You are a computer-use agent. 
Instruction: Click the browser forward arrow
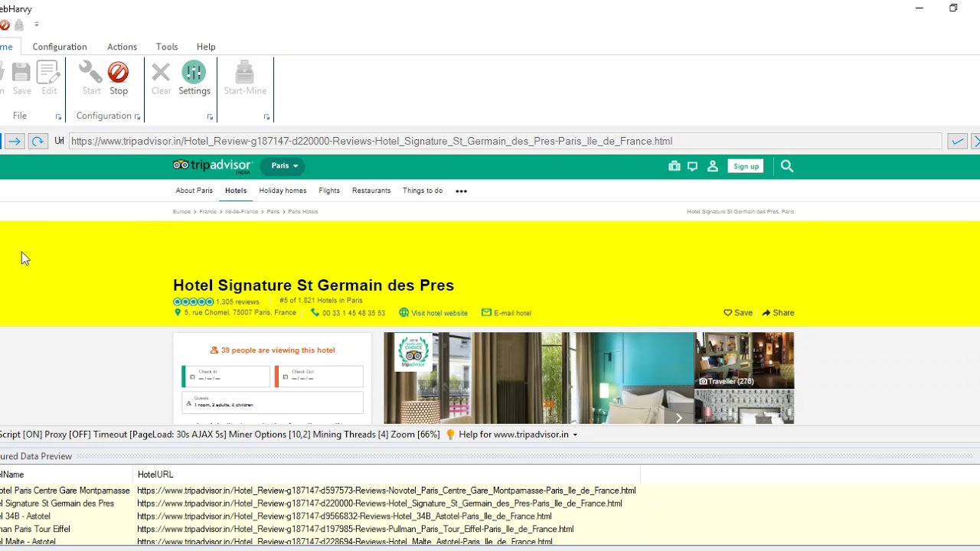pyautogui.click(x=15, y=141)
